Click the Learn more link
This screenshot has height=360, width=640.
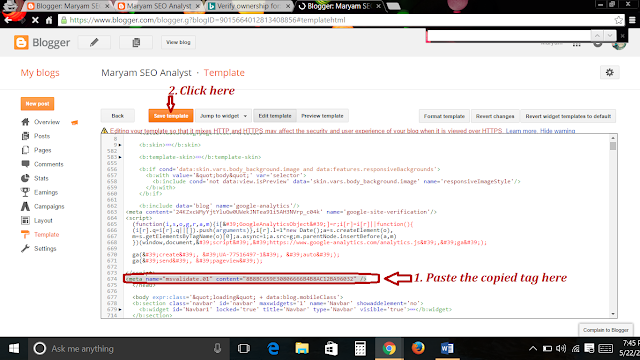point(521,131)
